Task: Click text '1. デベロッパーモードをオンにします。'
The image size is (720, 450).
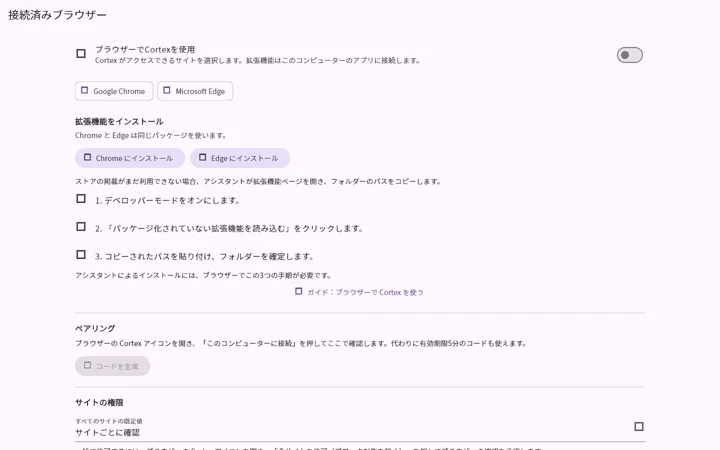Action: pos(168,201)
